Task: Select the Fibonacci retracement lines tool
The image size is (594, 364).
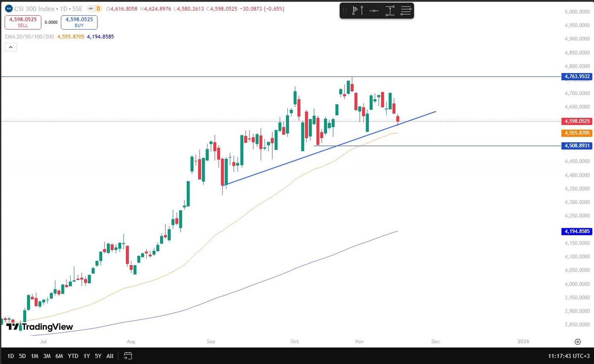Action: coord(406,11)
